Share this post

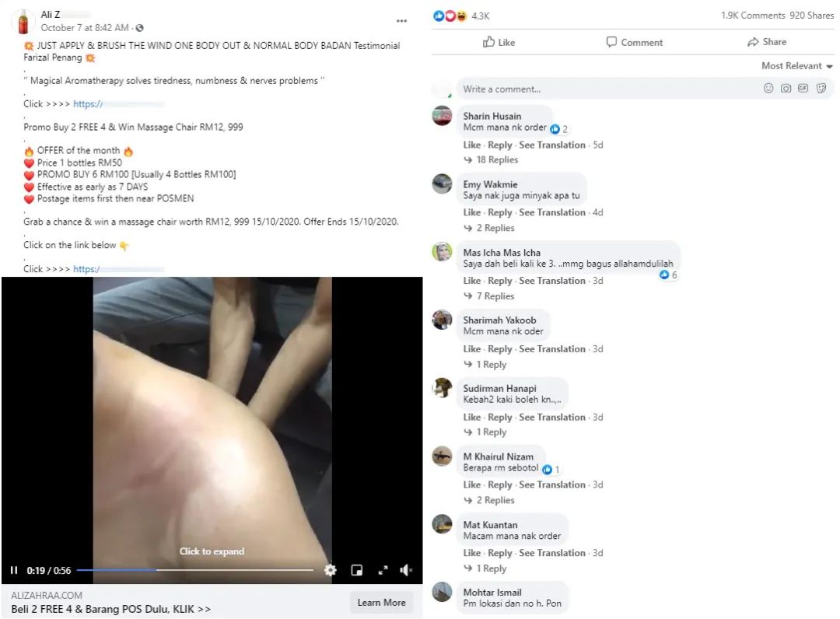click(767, 42)
